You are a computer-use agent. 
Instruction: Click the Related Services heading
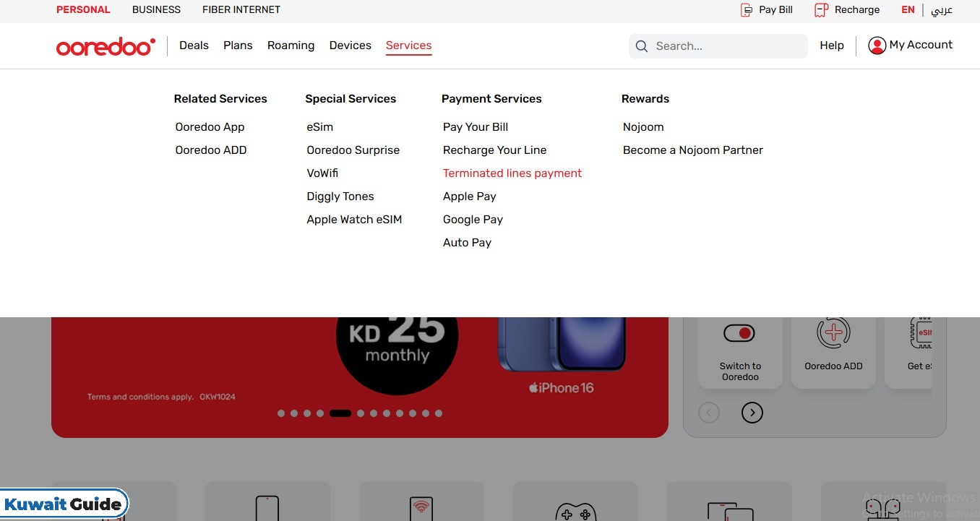220,99
